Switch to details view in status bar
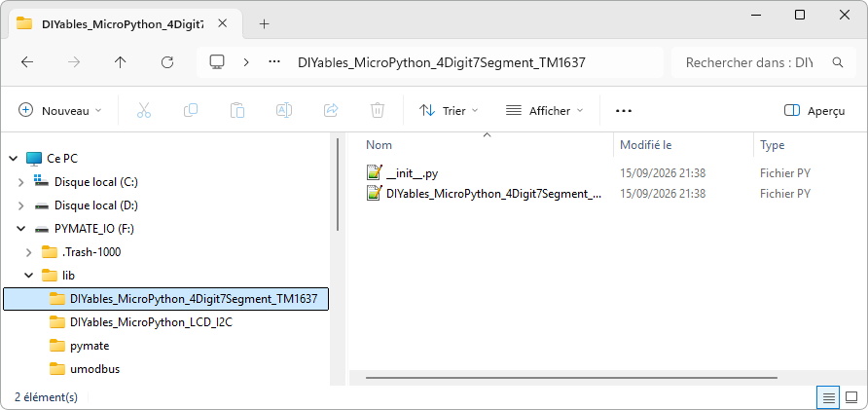This screenshot has height=410, width=868. (829, 397)
